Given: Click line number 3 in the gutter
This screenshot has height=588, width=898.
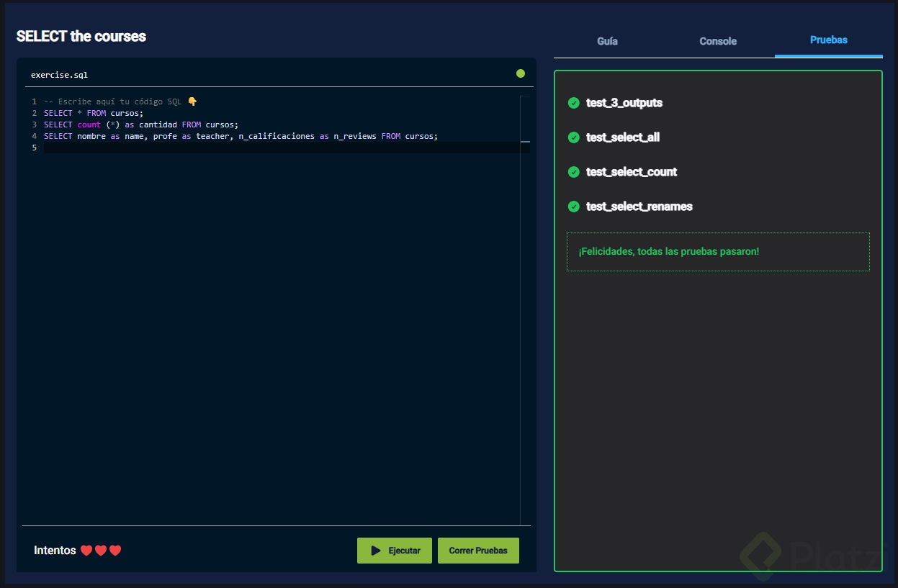Looking at the screenshot, I should click(x=34, y=125).
